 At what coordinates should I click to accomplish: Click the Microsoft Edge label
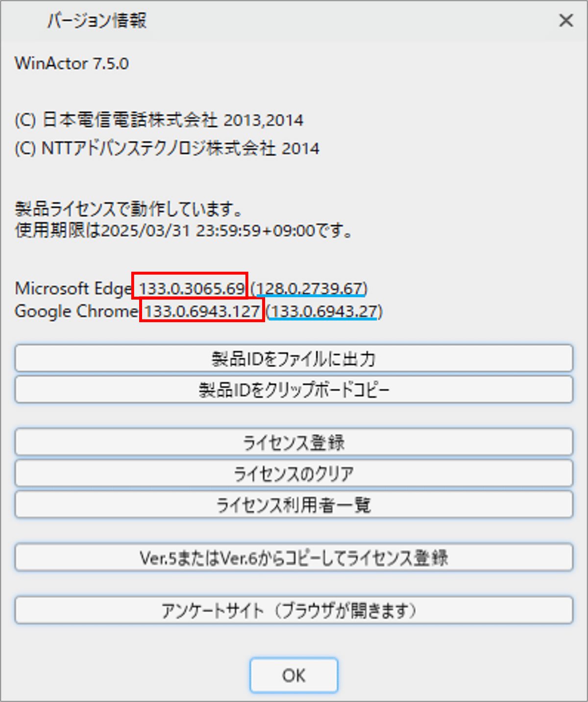point(72,289)
